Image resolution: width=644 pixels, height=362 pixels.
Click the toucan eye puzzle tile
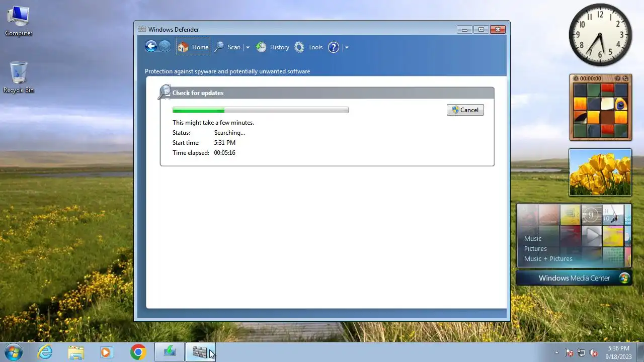click(621, 104)
